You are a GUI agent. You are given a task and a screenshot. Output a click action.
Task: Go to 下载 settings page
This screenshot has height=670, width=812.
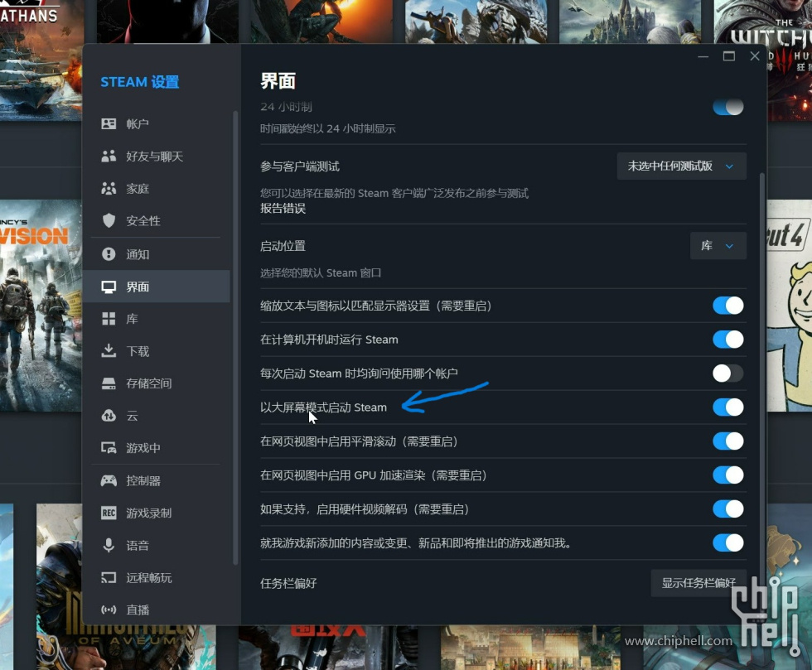[156, 351]
